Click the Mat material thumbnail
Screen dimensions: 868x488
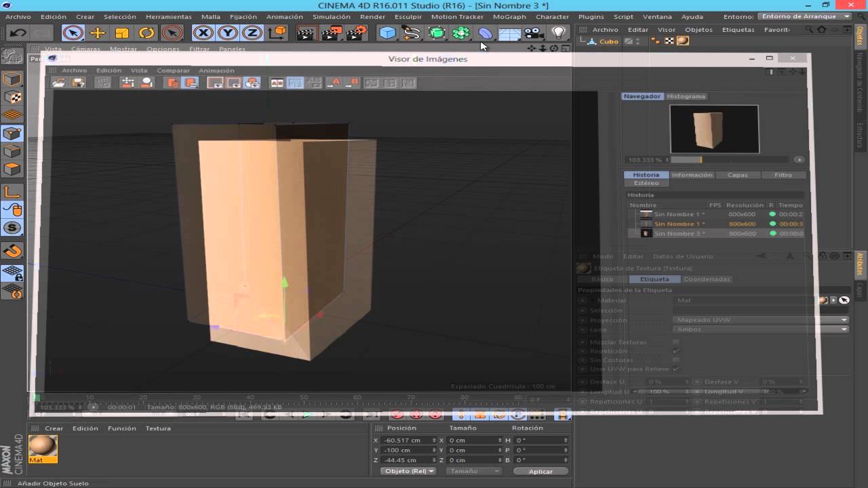(43, 445)
